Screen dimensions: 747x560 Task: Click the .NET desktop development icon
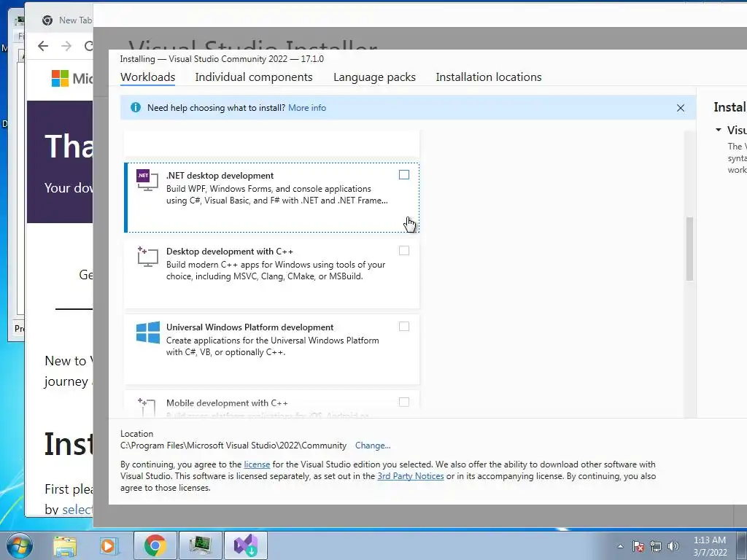[x=147, y=180]
